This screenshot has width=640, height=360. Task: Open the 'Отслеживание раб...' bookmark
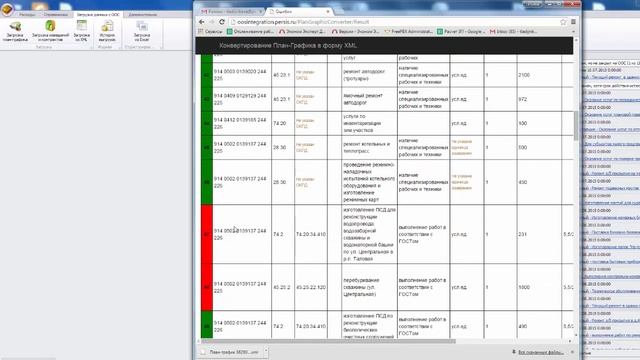pyautogui.click(x=250, y=31)
